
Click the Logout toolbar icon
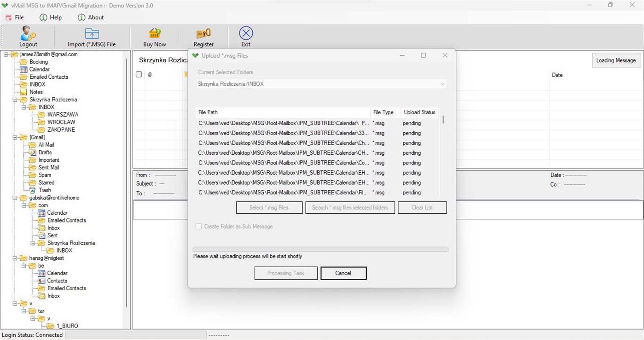(x=28, y=33)
